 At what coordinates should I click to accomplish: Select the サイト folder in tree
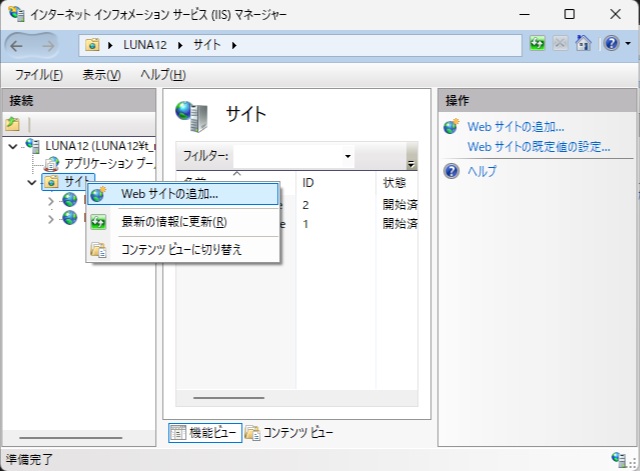pos(68,182)
